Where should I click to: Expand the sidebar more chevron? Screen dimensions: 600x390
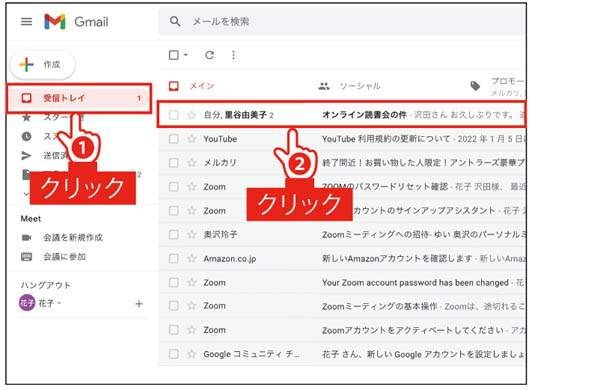26,194
